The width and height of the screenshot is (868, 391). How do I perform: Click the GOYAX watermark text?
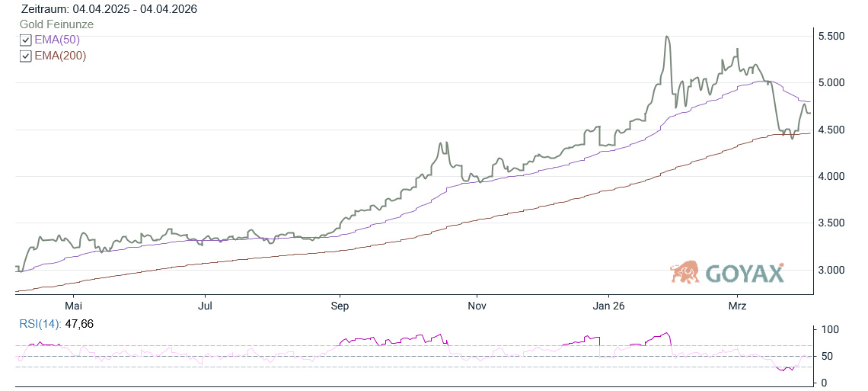(744, 273)
